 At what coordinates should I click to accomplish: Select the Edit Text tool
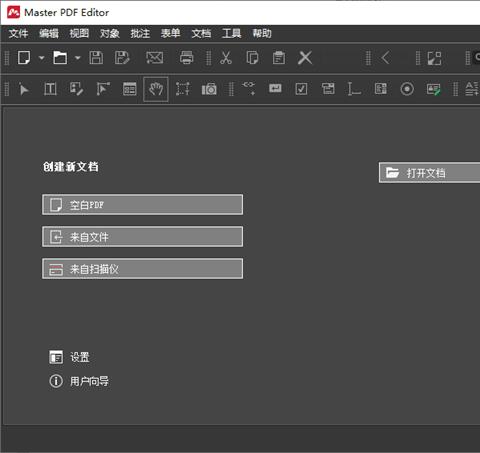[x=50, y=89]
